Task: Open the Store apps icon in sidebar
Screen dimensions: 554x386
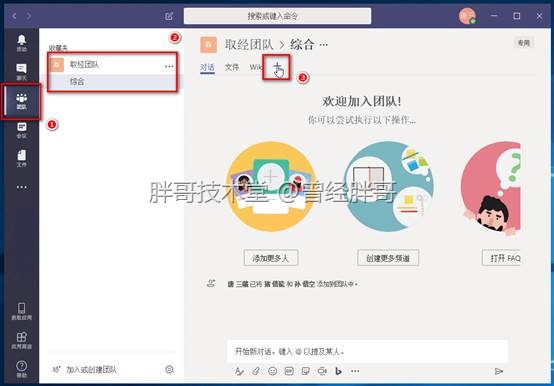Action: 22,340
